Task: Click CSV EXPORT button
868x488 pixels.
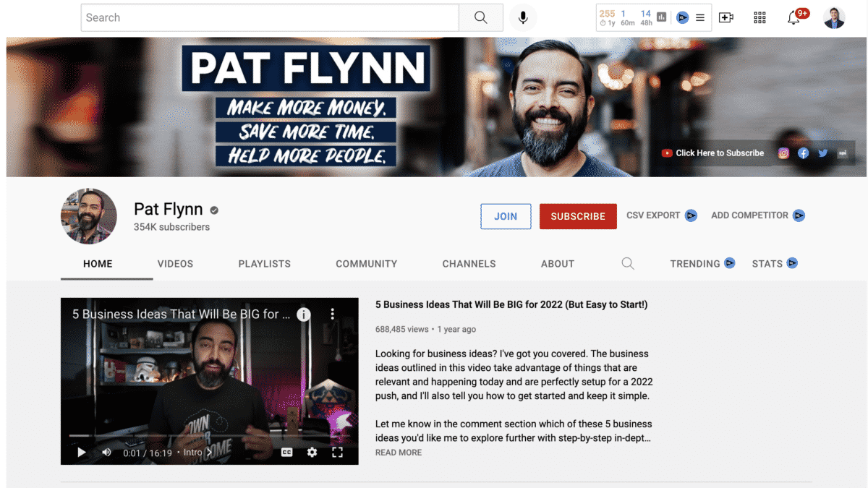Action: (662, 215)
